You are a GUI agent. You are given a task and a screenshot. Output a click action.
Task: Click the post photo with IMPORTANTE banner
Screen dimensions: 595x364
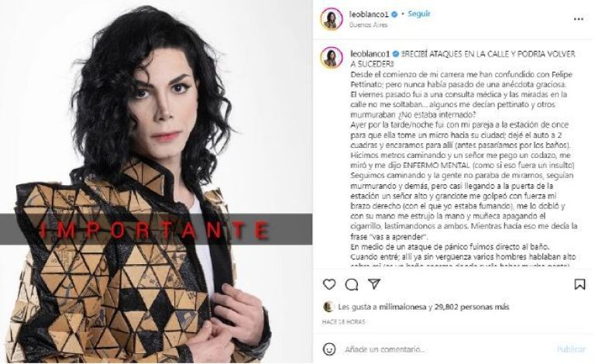pyautogui.click(x=156, y=182)
